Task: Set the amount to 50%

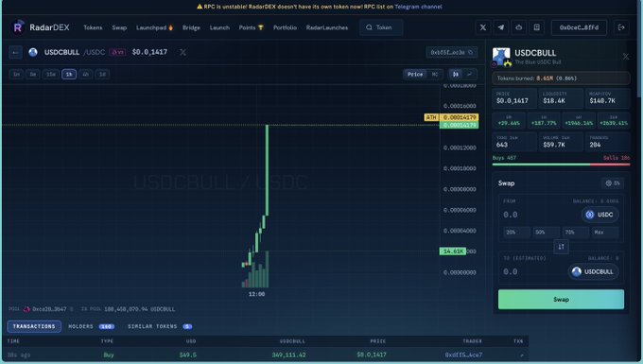Action: point(546,233)
